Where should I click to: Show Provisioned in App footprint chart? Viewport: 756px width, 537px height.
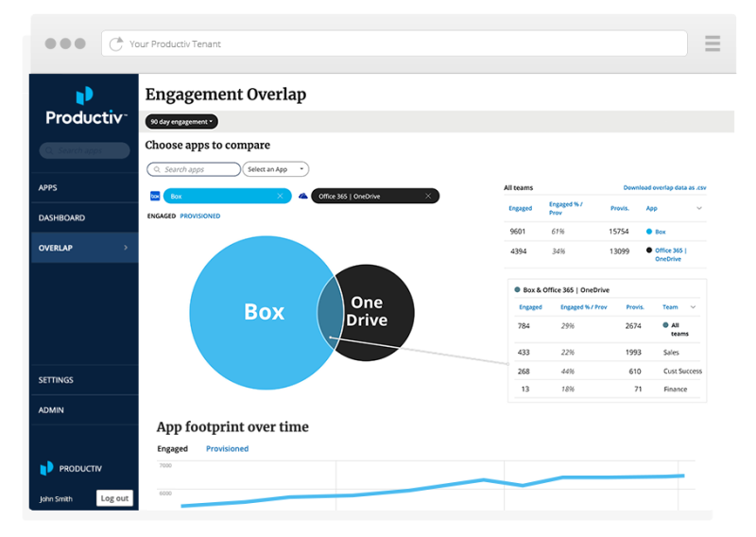pos(227,449)
